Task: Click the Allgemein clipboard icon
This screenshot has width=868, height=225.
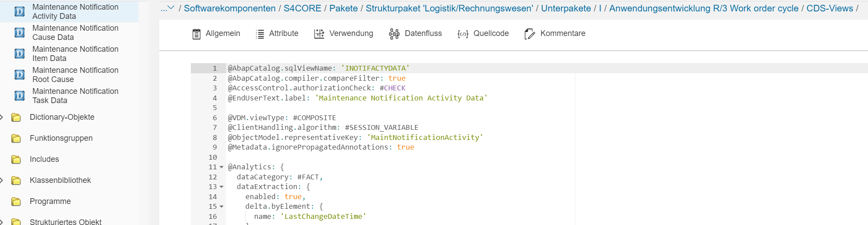Action: point(197,34)
